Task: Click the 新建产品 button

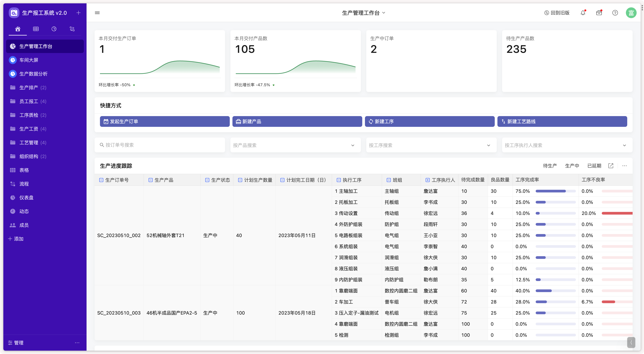Action: (297, 121)
